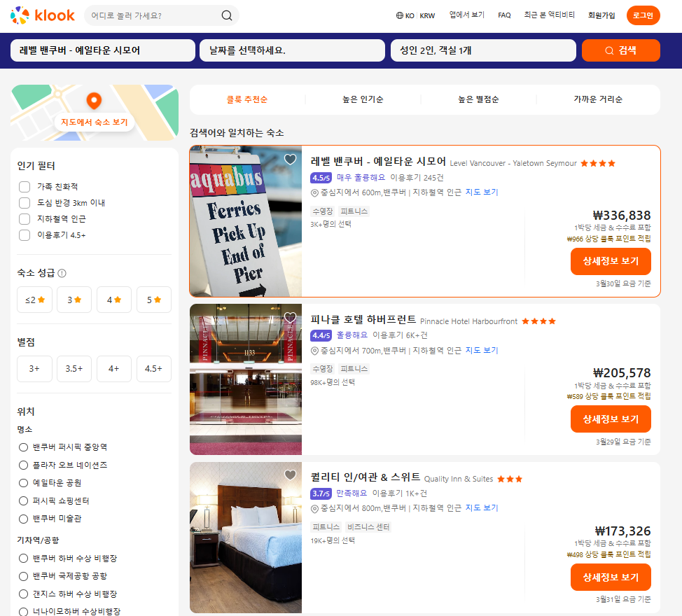682x616 pixels.
Task: Filter rating 3.5+ button
Action: pyautogui.click(x=74, y=369)
